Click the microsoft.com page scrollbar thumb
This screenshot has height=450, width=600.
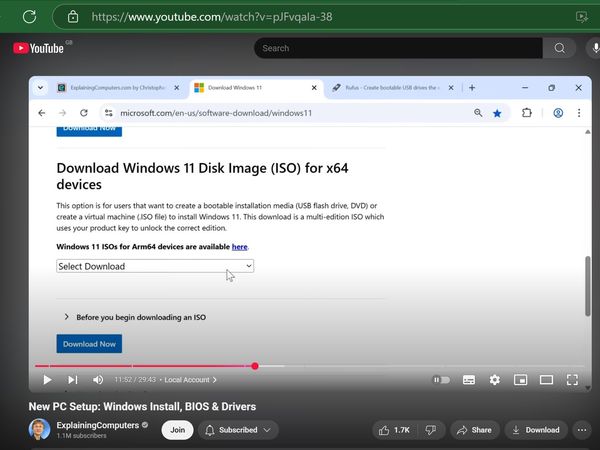point(587,286)
